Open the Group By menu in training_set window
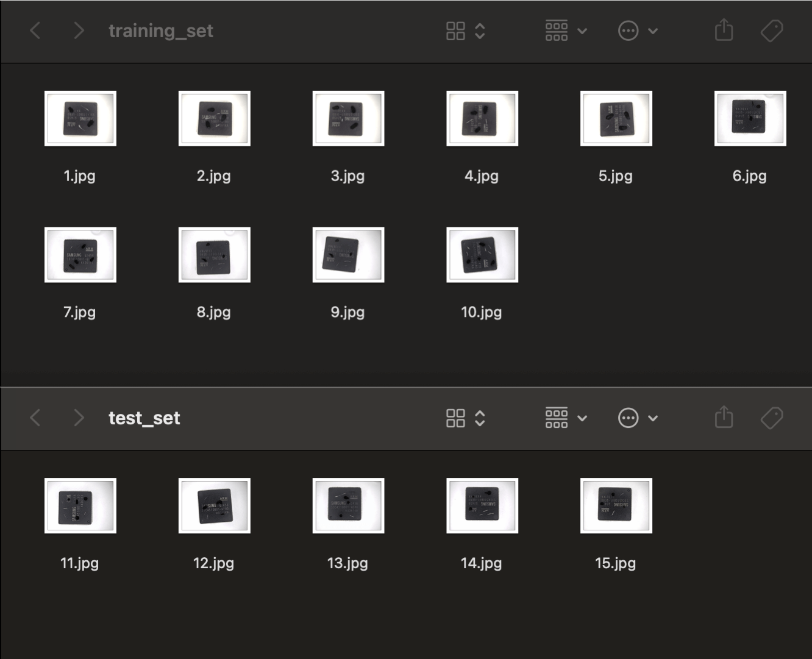 [566, 30]
